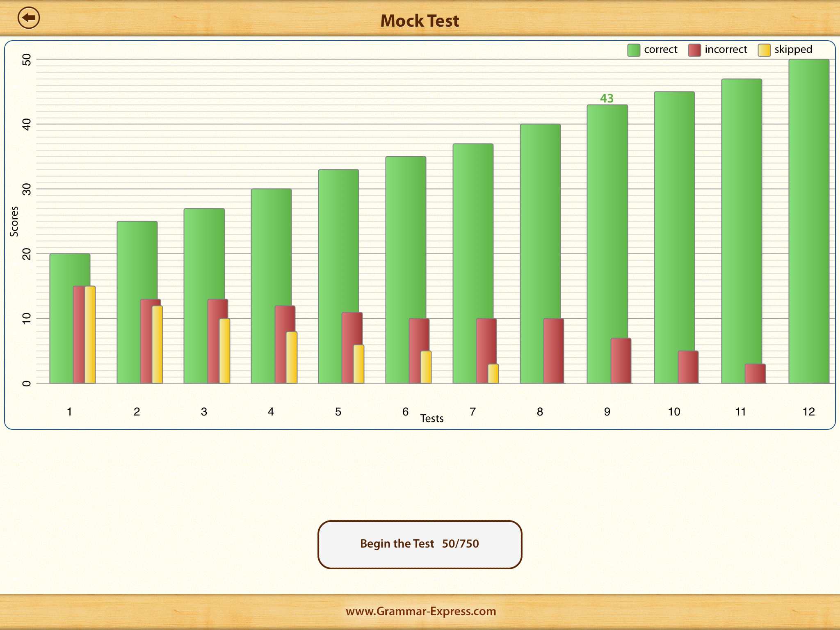Tap the yellow skipped bar for test 1
Viewport: 840px width, 630px height.
click(90, 335)
